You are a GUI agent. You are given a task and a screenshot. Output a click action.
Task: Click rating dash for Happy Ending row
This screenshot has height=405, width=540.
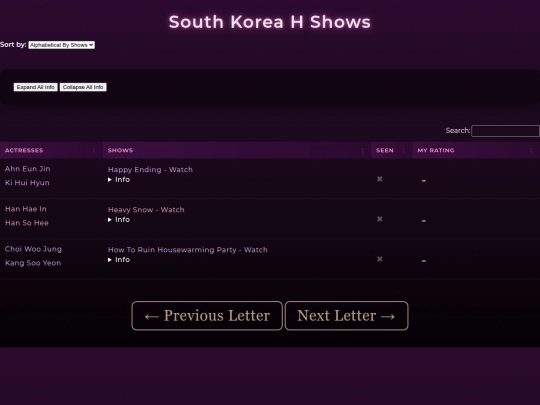click(x=424, y=180)
